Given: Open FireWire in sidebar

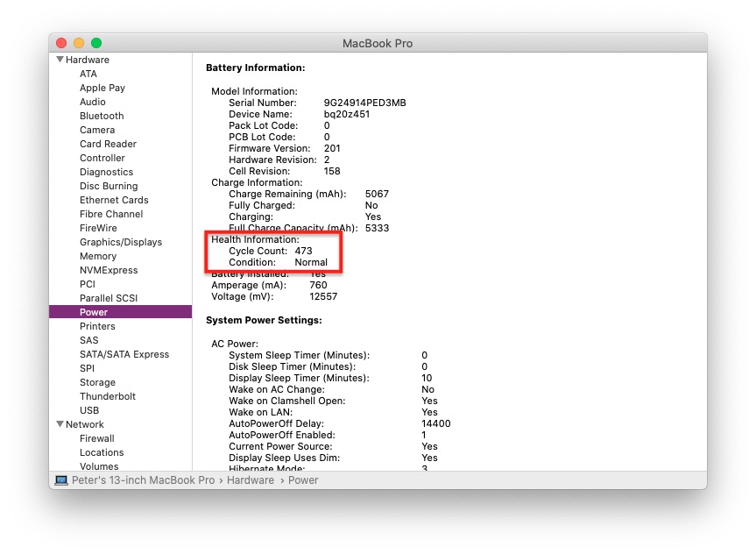Looking at the screenshot, I should pos(98,228).
